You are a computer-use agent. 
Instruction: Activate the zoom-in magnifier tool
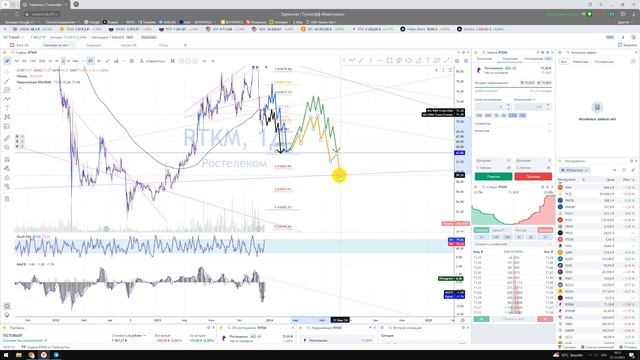coord(7,147)
